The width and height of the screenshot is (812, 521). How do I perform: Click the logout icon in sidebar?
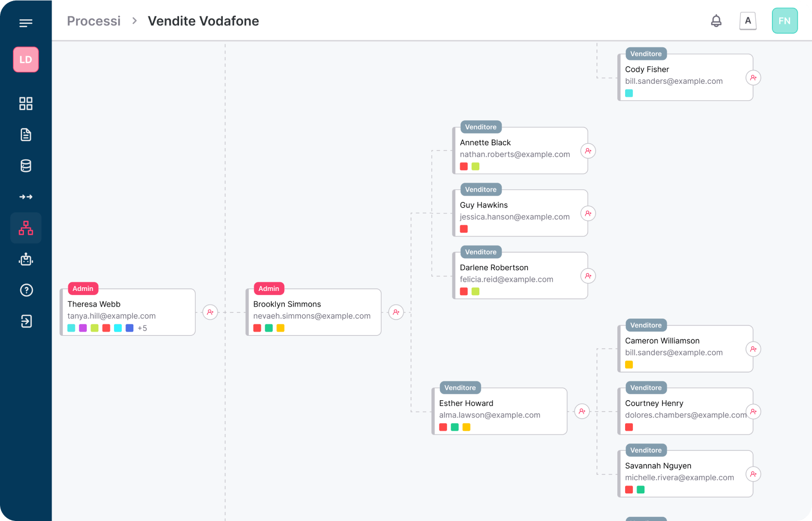[x=26, y=321]
